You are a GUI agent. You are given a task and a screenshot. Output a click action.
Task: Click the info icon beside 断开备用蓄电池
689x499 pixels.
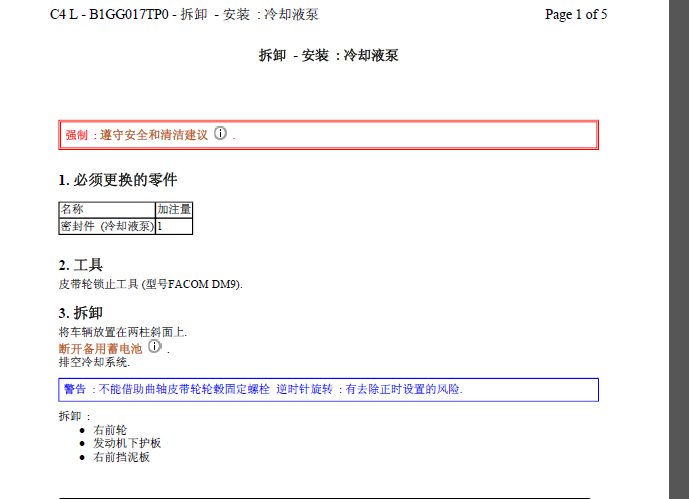tap(154, 346)
